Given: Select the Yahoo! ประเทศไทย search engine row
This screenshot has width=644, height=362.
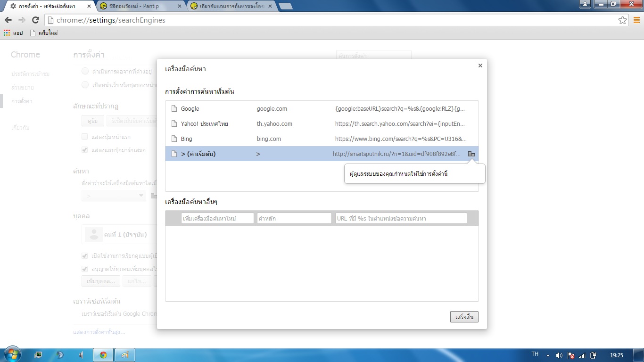Looking at the screenshot, I should 322,123.
